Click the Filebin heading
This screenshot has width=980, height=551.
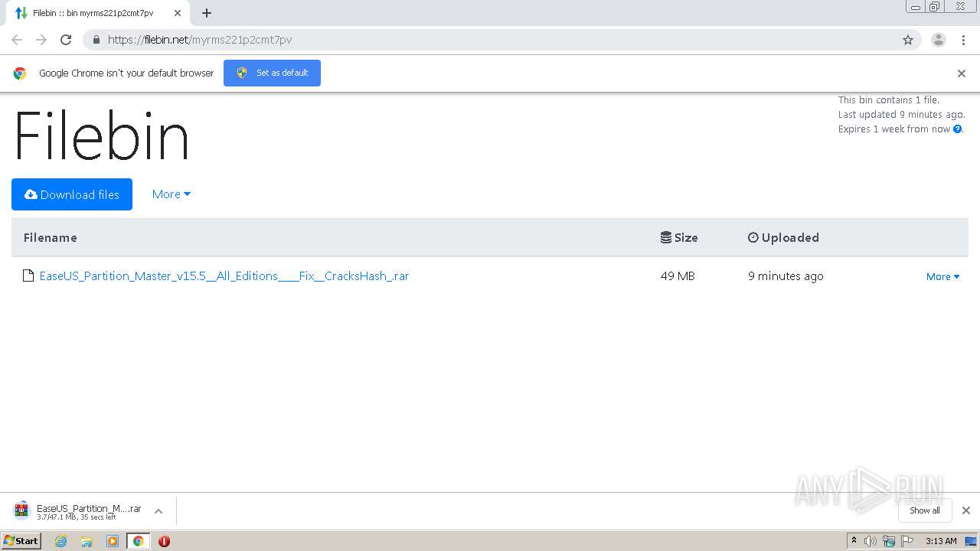101,136
